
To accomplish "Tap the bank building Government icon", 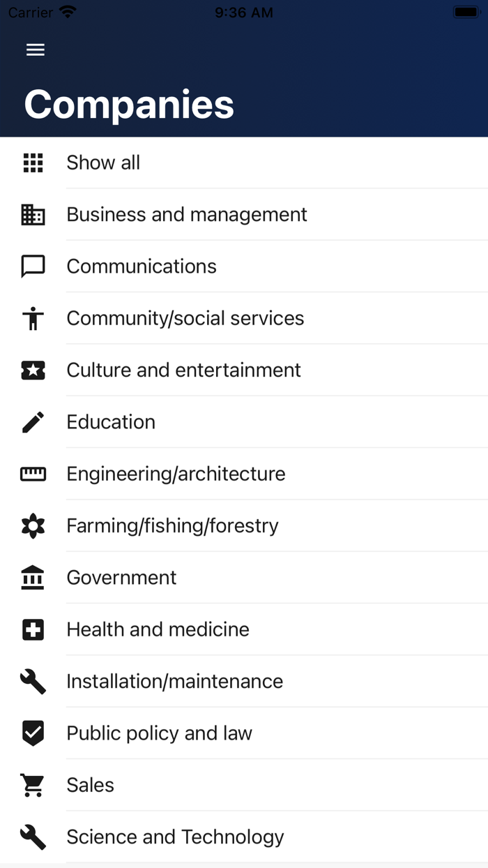I will tap(33, 578).
